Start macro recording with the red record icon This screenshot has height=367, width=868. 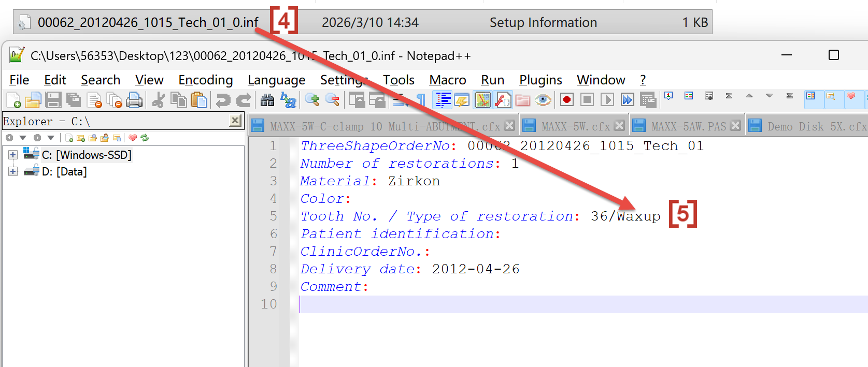tap(567, 99)
